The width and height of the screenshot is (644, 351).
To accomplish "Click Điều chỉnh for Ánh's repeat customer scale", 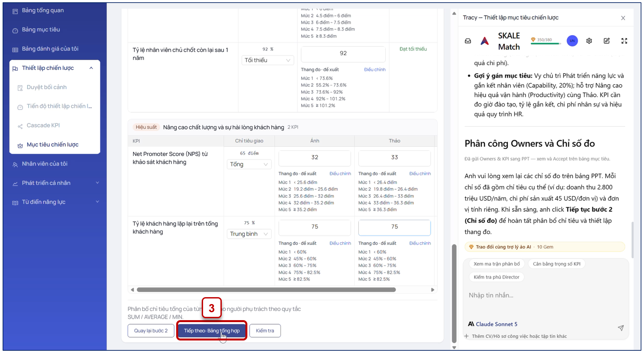I will (340, 243).
